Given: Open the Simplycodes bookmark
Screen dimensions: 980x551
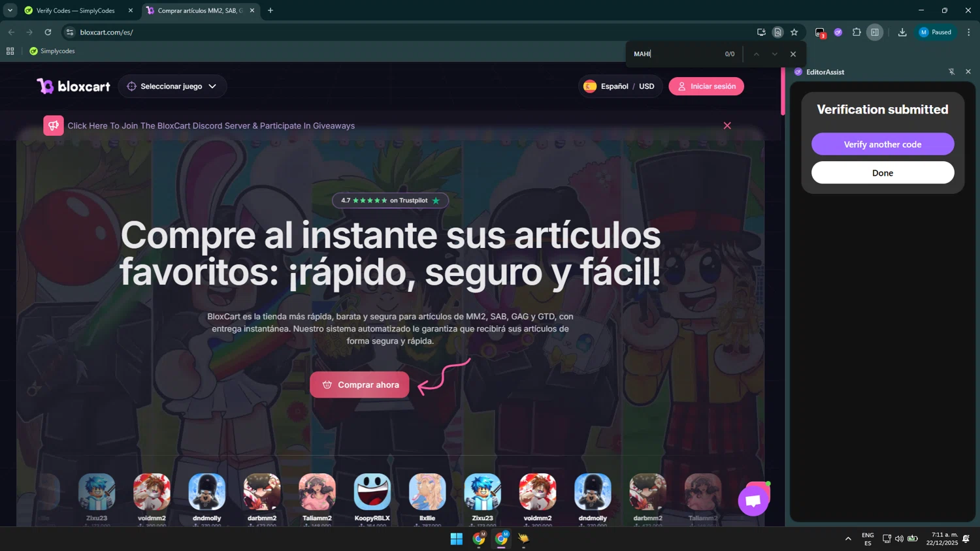Looking at the screenshot, I should pyautogui.click(x=52, y=51).
